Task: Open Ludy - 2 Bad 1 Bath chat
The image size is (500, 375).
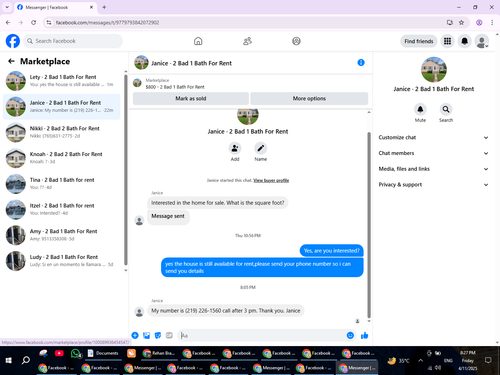Action: 62,260
